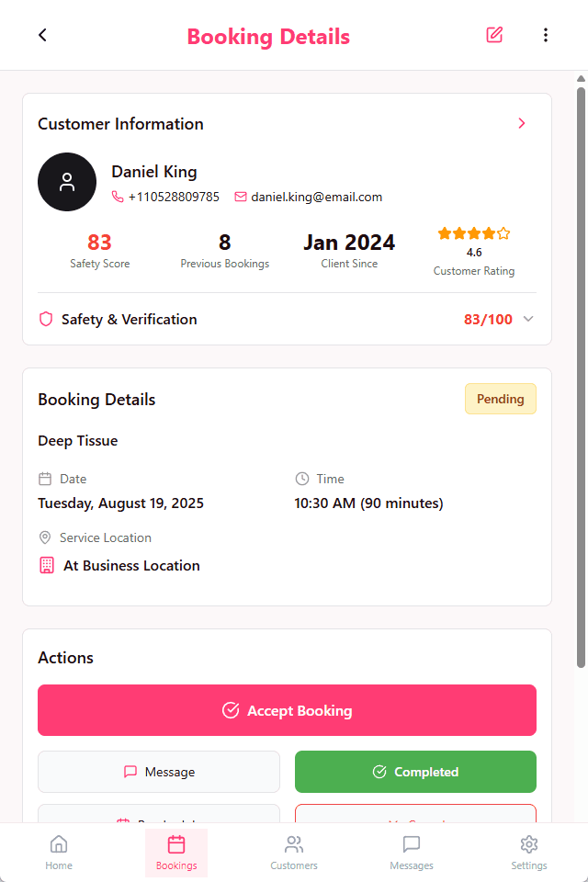Mark booking as Completed
This screenshot has height=882, width=588.
tap(415, 772)
